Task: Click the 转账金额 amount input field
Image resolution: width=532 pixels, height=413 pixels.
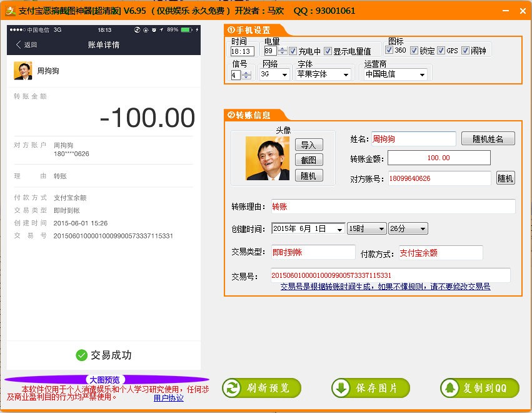Action: coord(439,158)
